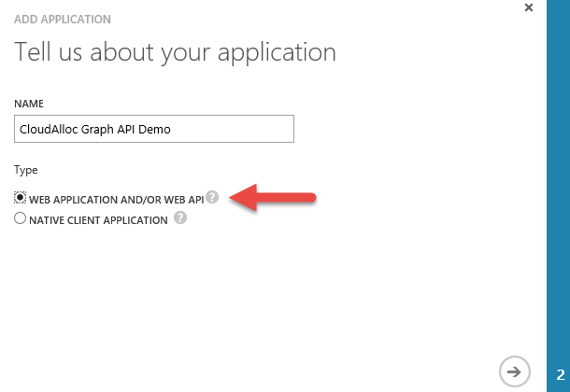The image size is (570, 392).
Task: Click the ADD APPLICATION title text
Action: [62, 19]
